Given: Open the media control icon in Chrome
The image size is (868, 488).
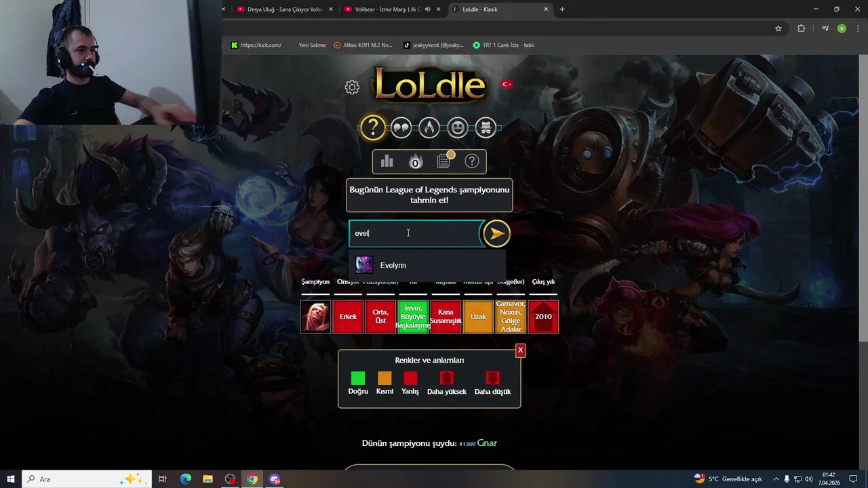Looking at the screenshot, I should click(825, 28).
